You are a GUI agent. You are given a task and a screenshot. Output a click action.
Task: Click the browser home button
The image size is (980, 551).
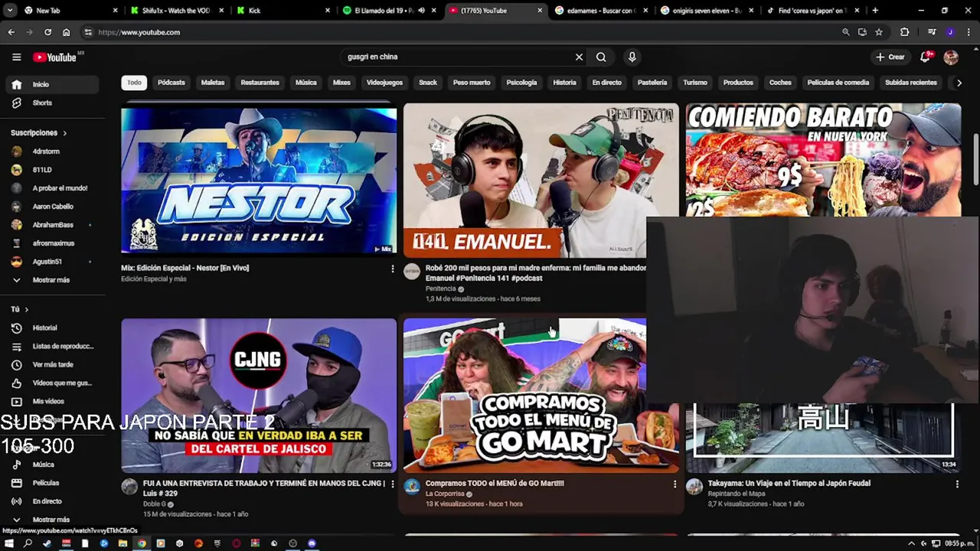[x=67, y=32]
